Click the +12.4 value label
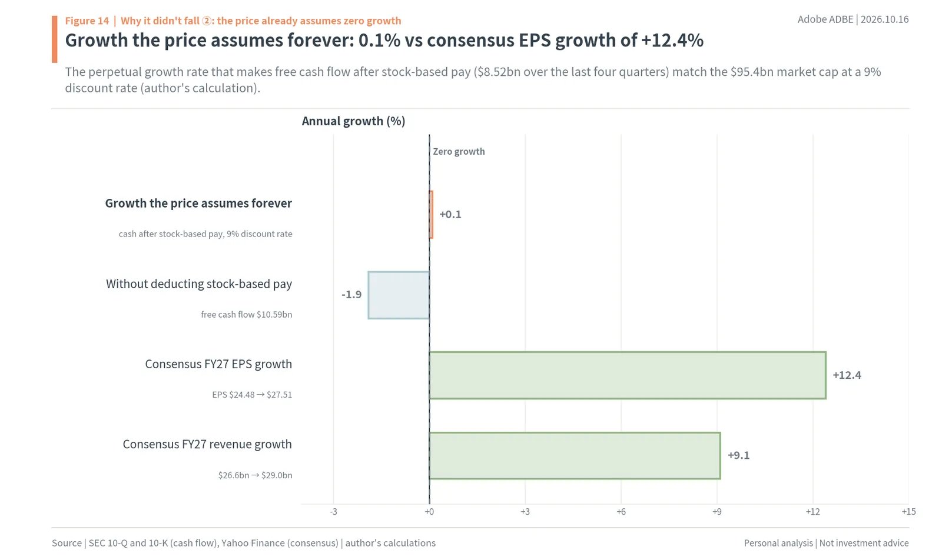Image resolution: width=942 pixels, height=560 pixels. click(847, 375)
